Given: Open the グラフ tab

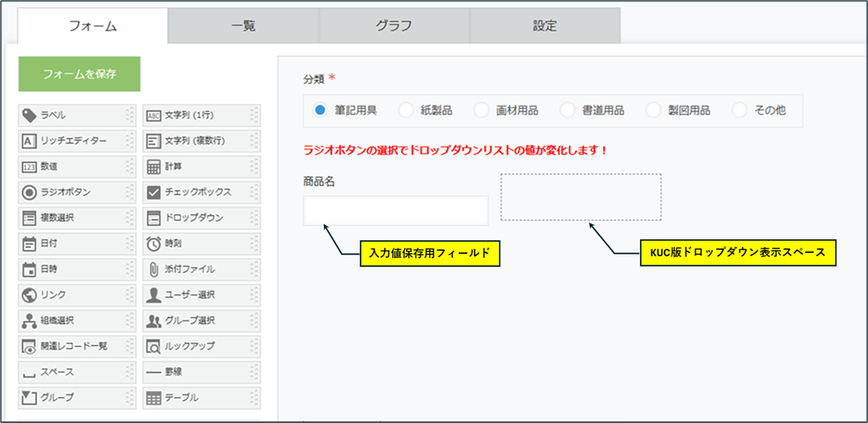Looking at the screenshot, I should tap(394, 26).
